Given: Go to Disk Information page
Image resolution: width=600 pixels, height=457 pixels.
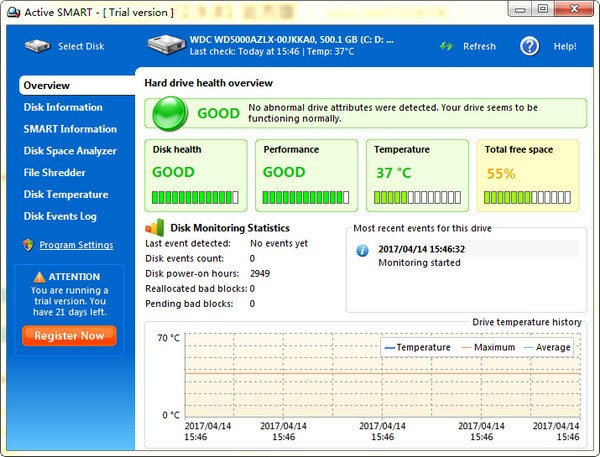Looking at the screenshot, I should [63, 107].
